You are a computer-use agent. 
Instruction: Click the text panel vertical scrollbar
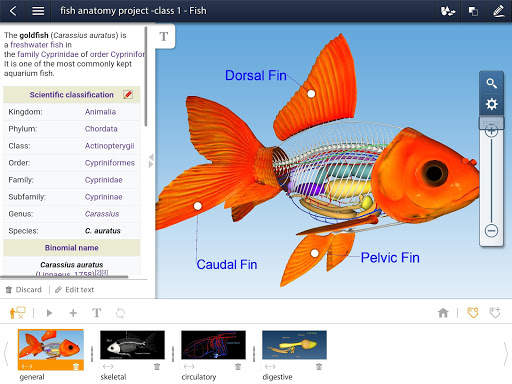[146, 77]
